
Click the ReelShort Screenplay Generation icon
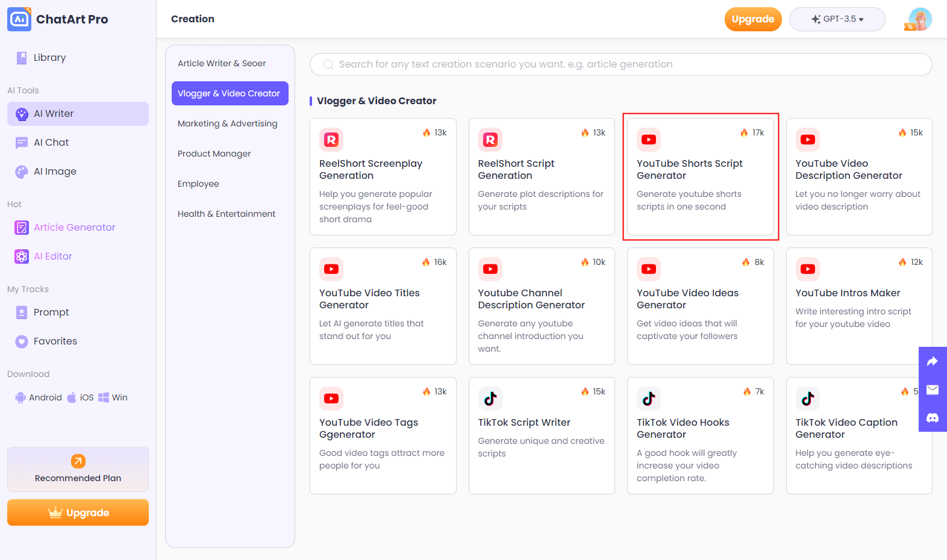coord(331,140)
